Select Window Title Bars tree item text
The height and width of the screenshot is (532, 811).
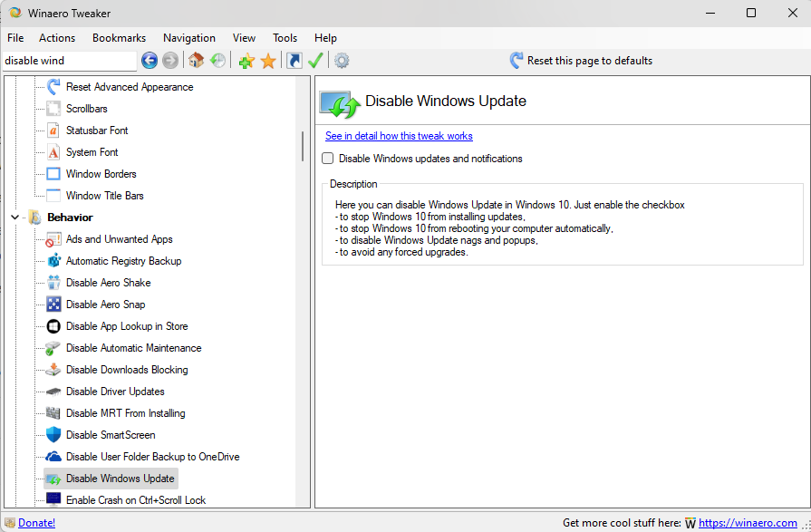[x=104, y=196]
